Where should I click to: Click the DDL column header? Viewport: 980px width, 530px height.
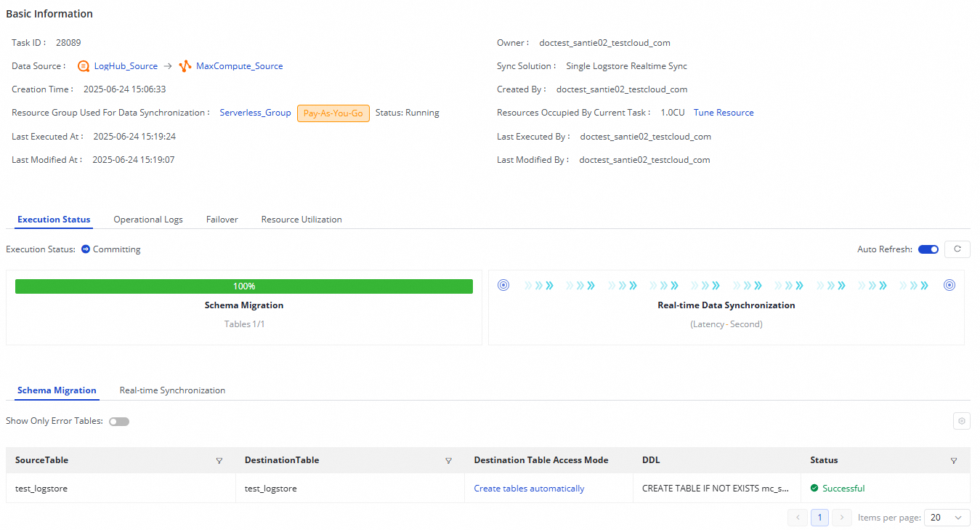[651, 460]
